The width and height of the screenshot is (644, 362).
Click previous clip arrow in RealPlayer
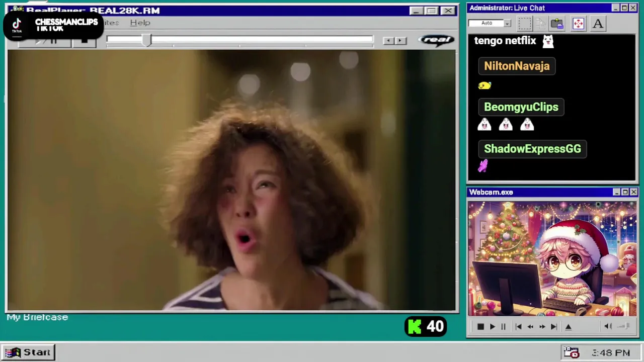388,41
